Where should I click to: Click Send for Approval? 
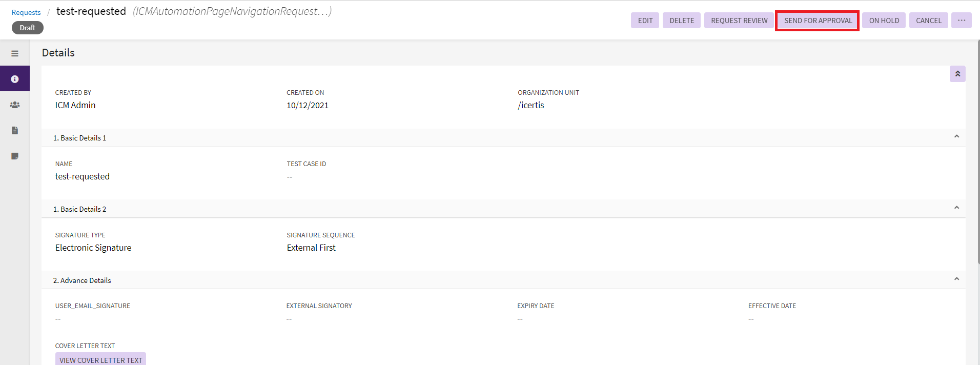click(x=818, y=21)
